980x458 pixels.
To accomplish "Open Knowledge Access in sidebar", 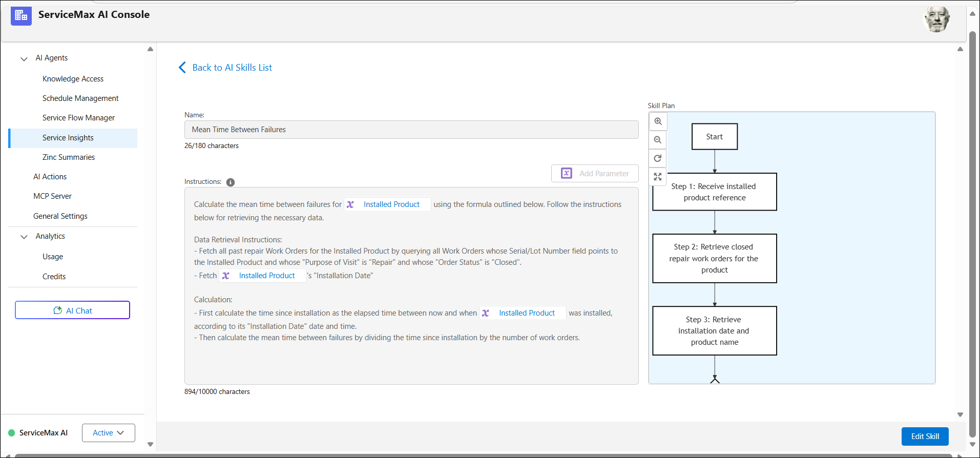I will [73, 79].
